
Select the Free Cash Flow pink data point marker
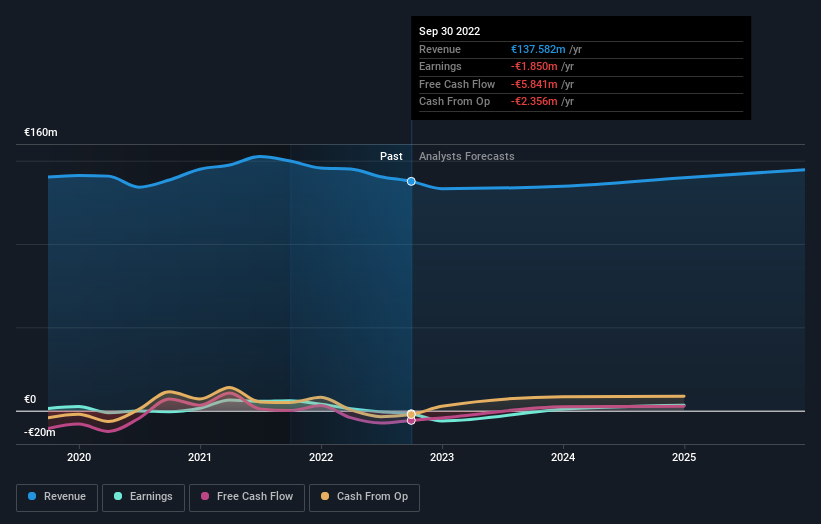411,420
